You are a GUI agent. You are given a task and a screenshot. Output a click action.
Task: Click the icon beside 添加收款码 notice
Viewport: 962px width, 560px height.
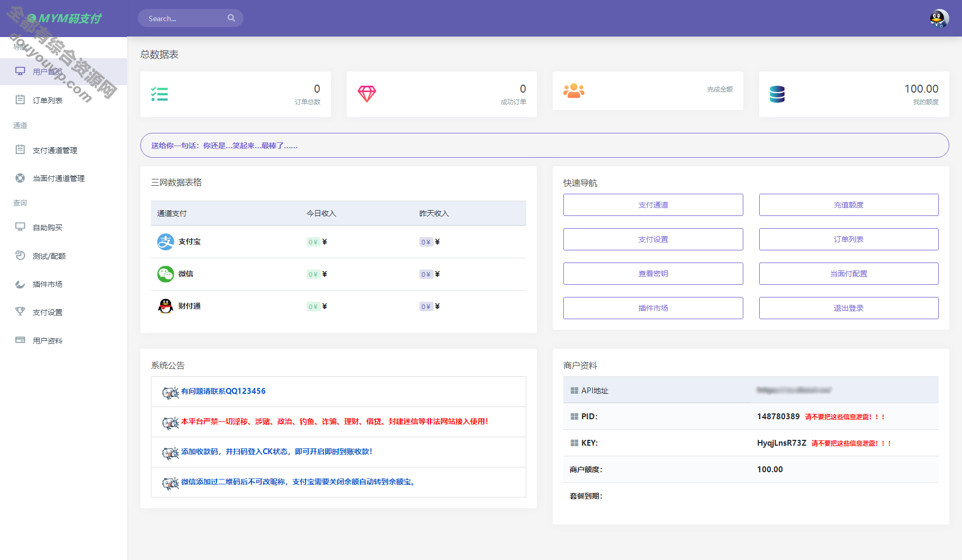(x=170, y=453)
